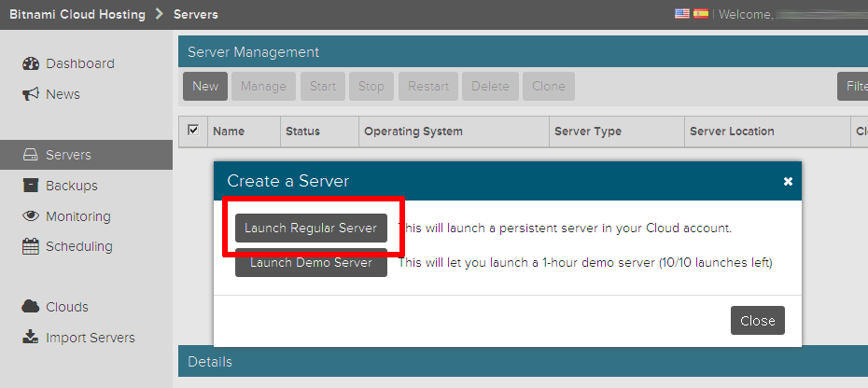Open the Dashboard page

pos(80,63)
